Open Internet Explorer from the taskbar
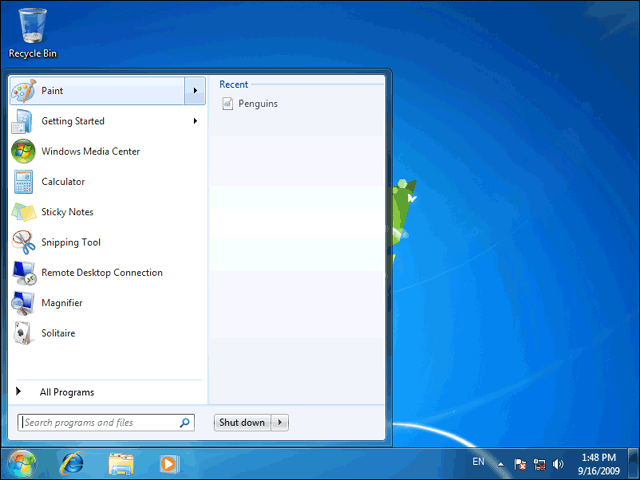This screenshot has height=480, width=640. click(x=72, y=464)
